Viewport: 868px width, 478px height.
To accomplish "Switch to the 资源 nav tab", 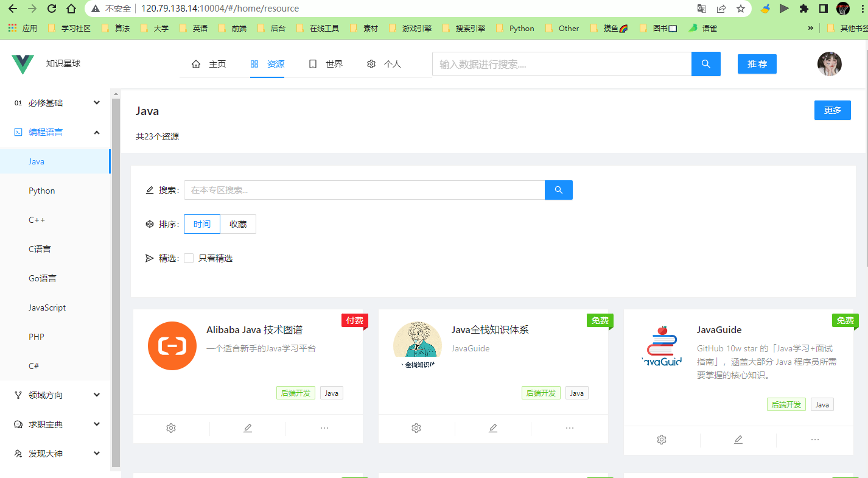I will (x=267, y=64).
